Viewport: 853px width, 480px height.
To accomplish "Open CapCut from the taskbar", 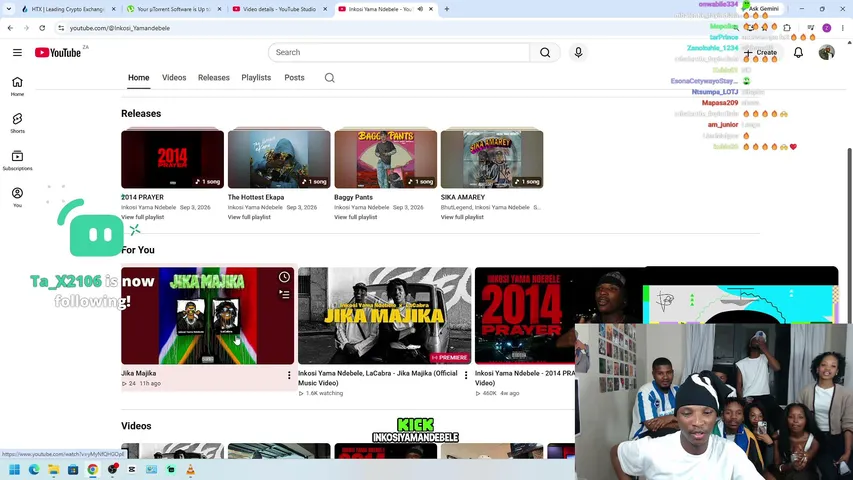I will click(132, 470).
